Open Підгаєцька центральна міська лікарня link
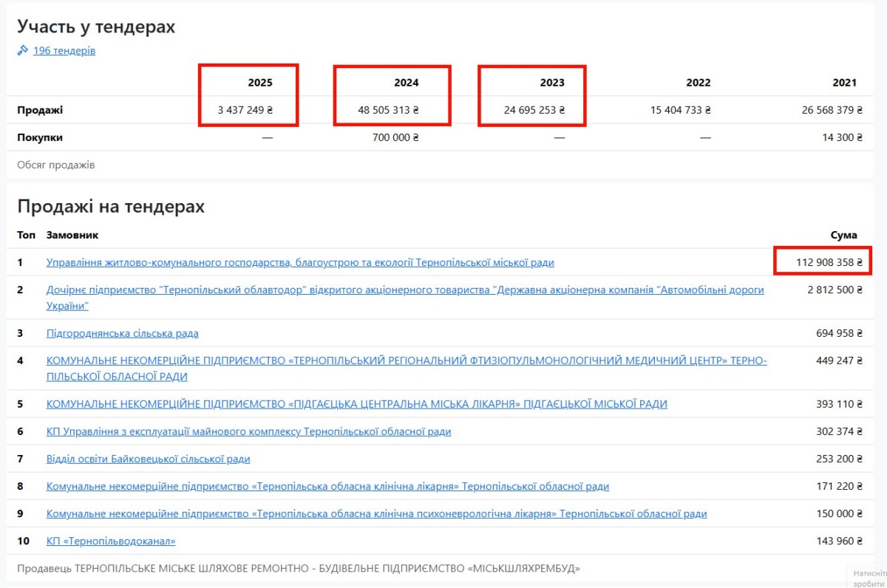887x588 pixels. (357, 404)
